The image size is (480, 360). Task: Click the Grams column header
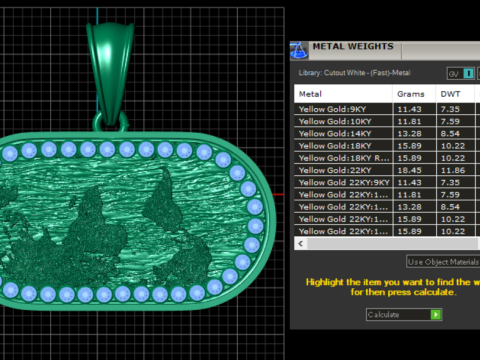tap(414, 94)
